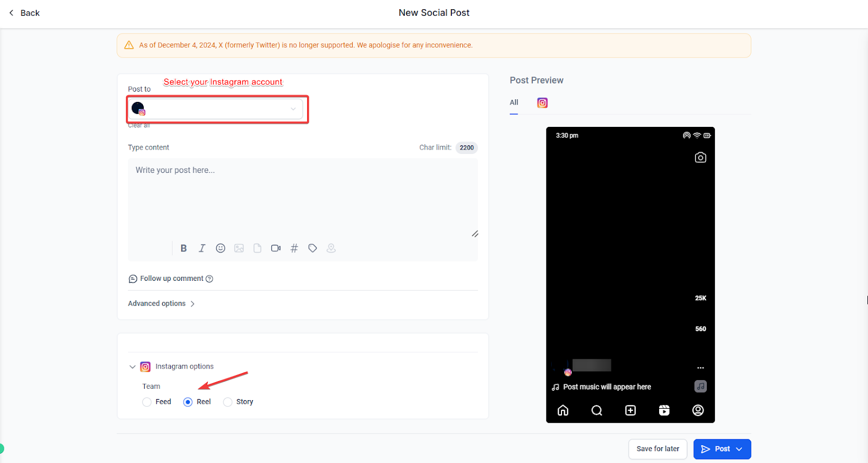Image resolution: width=868 pixels, height=463 pixels.
Task: Click the Follow up comment help icon
Action: 209,279
